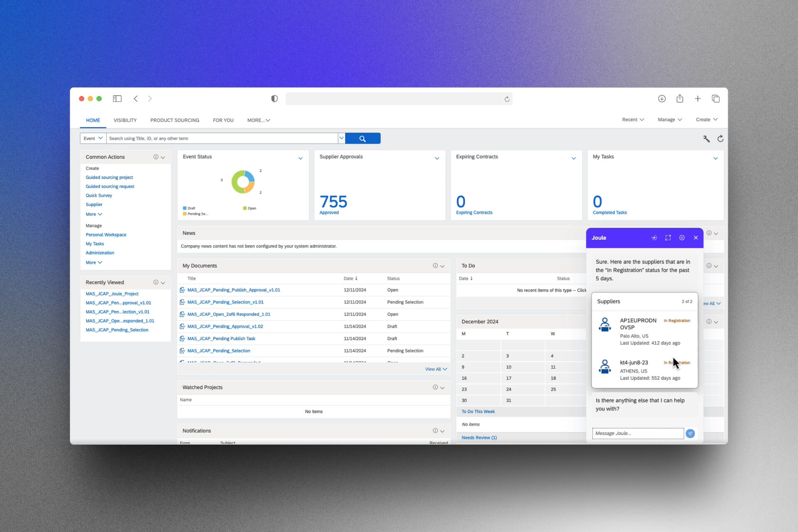Switch to the VISIBILITY tab
Screen dimensions: 798x532
pyautogui.click(x=125, y=120)
